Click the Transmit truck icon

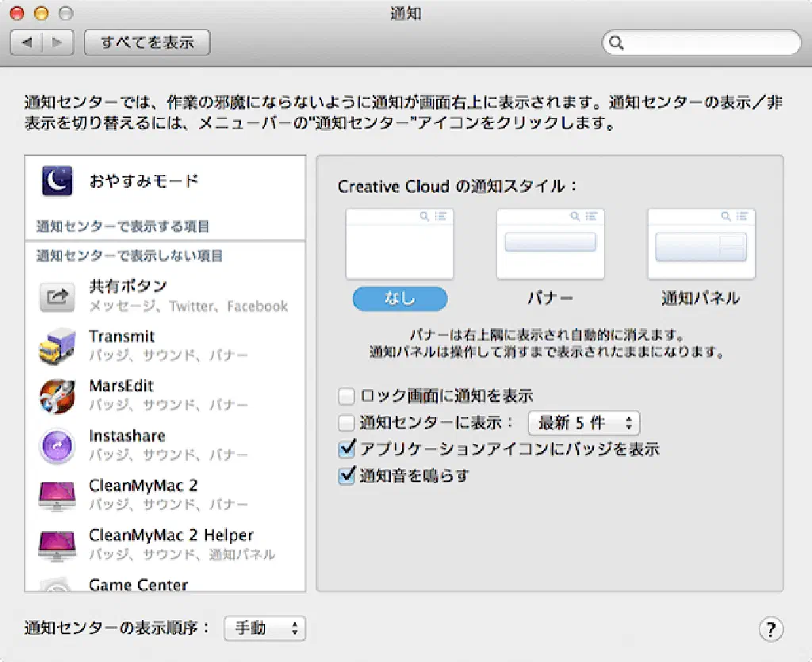(57, 346)
